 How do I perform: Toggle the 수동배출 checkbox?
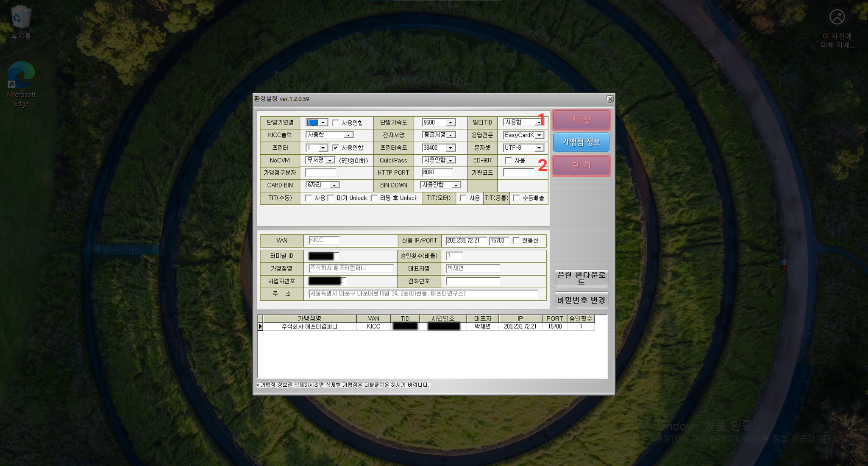point(516,198)
